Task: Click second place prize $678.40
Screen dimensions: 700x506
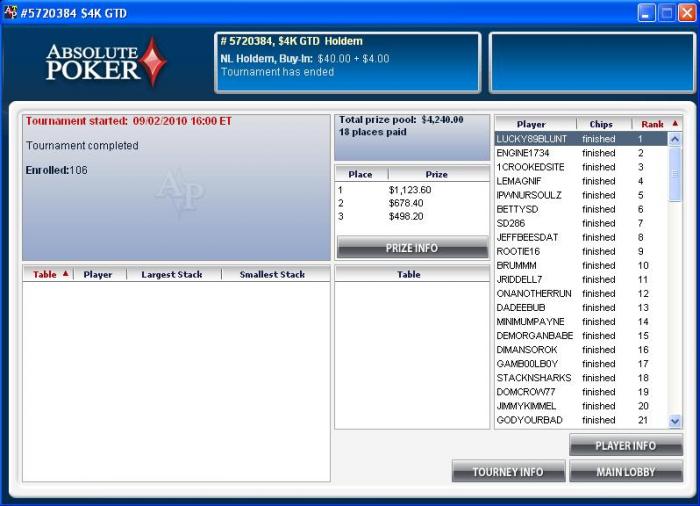Action: point(406,203)
